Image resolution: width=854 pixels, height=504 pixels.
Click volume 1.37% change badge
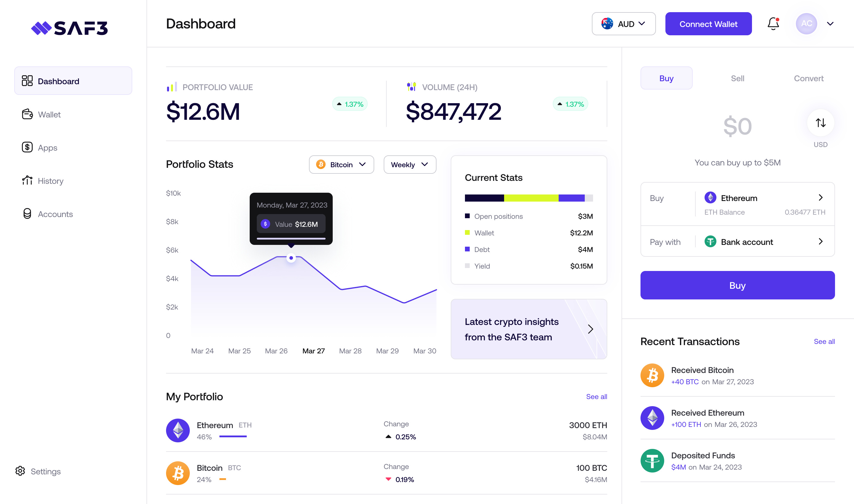coord(570,104)
